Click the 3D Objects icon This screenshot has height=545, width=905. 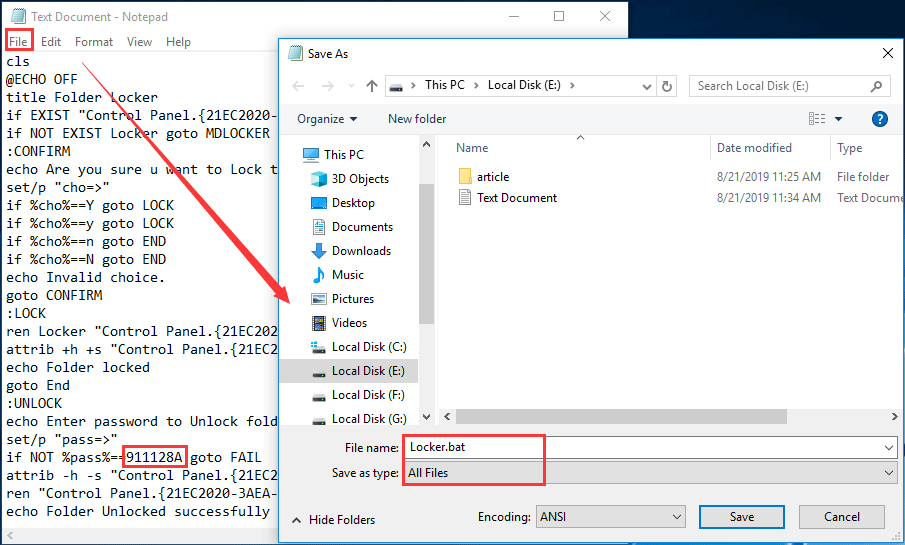tap(319, 179)
